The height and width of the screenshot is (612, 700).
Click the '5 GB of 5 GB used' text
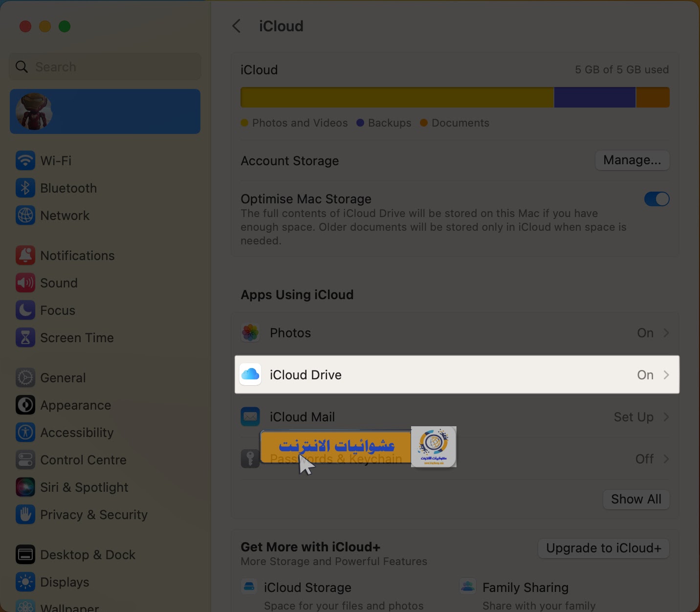(x=622, y=69)
